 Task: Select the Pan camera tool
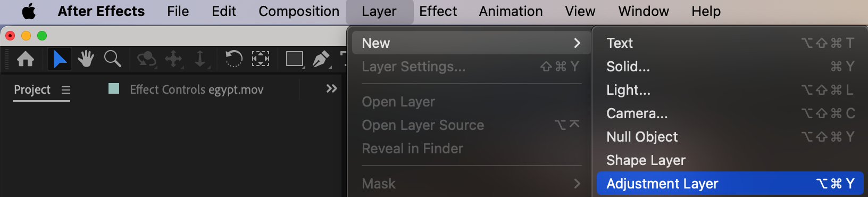(x=174, y=59)
